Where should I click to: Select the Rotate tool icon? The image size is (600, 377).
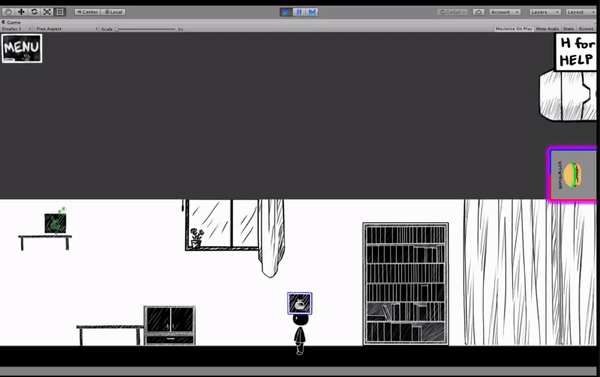pos(34,12)
